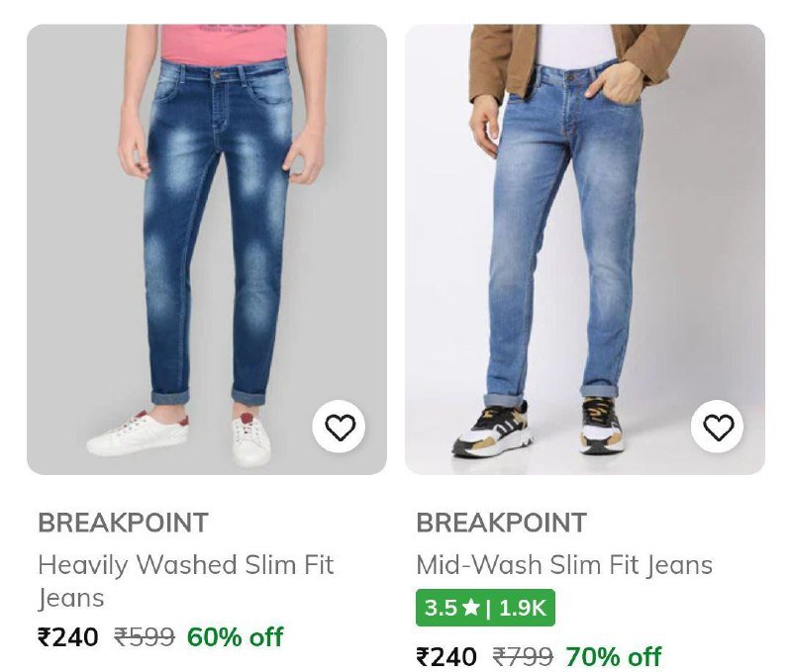Click the ₹240 price of Mid-Wash Jeans

click(446, 656)
